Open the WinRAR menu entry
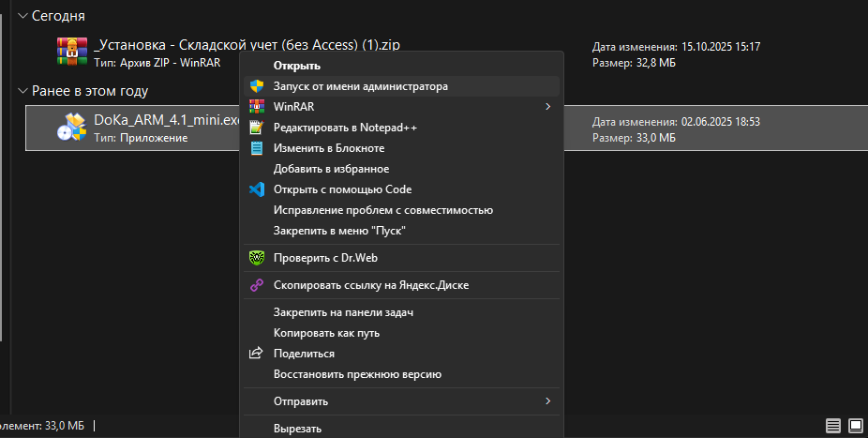Image resolution: width=868 pixels, height=438 pixels. pos(401,106)
